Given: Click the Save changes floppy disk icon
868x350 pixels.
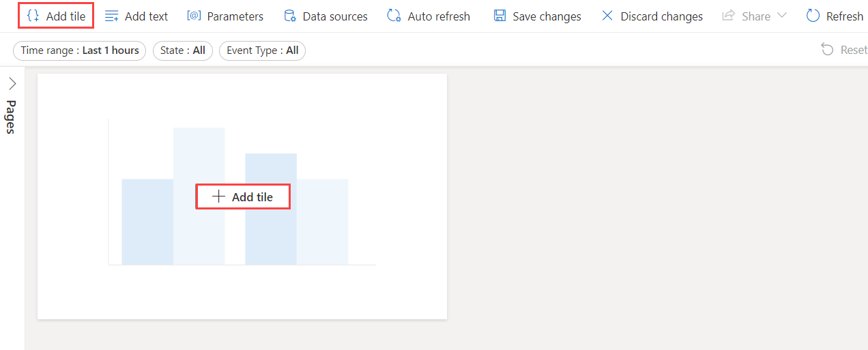Looking at the screenshot, I should (x=500, y=16).
